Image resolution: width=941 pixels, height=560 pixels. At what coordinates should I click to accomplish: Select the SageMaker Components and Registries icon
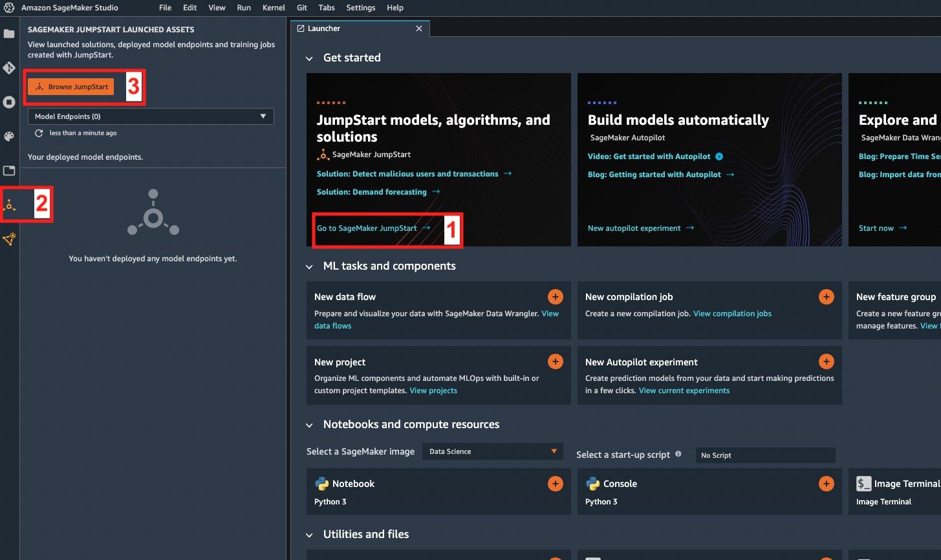pyautogui.click(x=10, y=239)
